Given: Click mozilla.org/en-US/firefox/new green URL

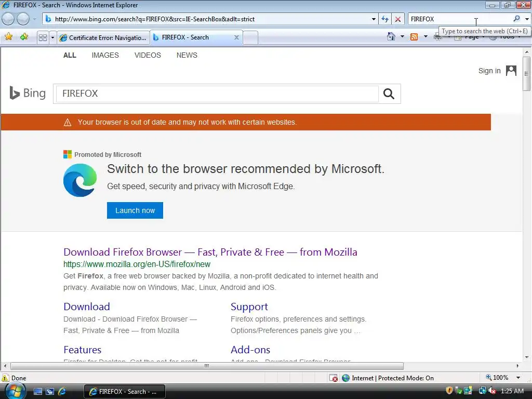Looking at the screenshot, I should (137, 264).
